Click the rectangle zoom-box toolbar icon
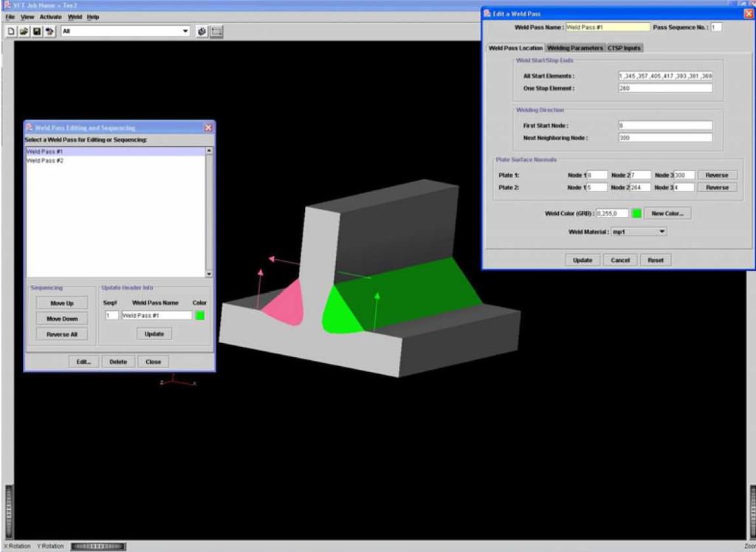756x552 pixels. 216,32
